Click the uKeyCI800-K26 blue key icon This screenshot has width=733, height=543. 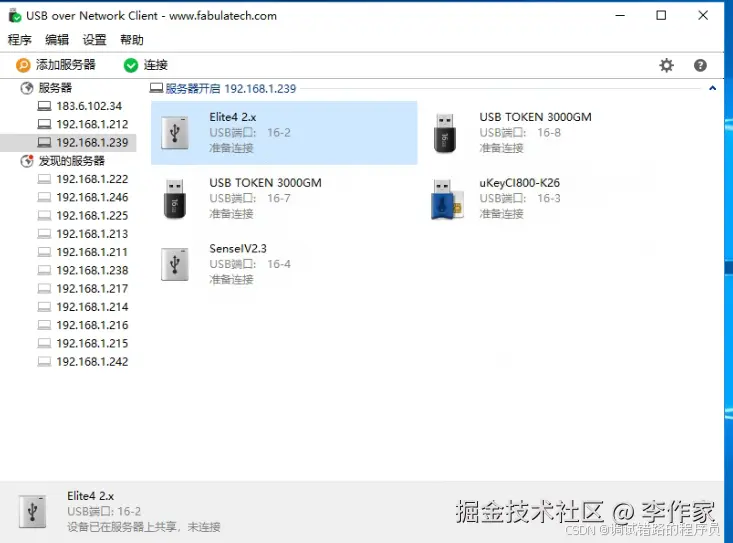point(446,199)
